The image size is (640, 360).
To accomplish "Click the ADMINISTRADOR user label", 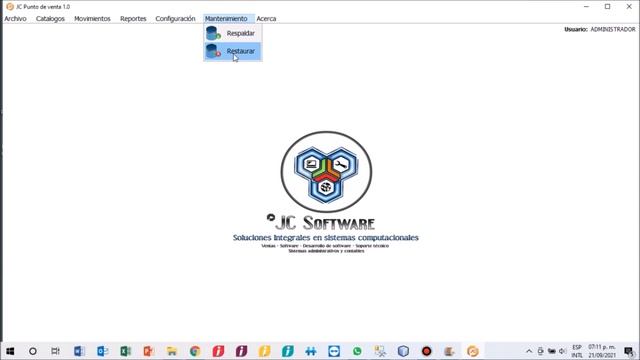I will click(613, 29).
